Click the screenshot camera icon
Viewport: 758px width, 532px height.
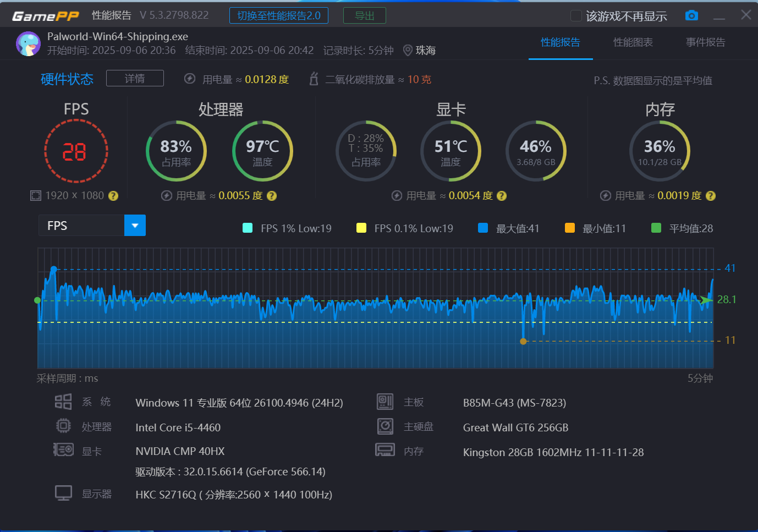[691, 15]
